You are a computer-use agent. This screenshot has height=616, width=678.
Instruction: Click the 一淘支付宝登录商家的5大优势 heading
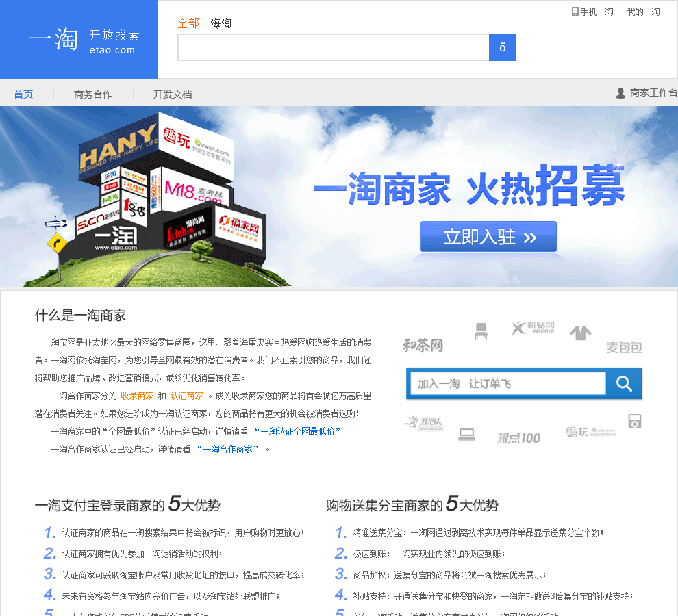pyautogui.click(x=127, y=504)
